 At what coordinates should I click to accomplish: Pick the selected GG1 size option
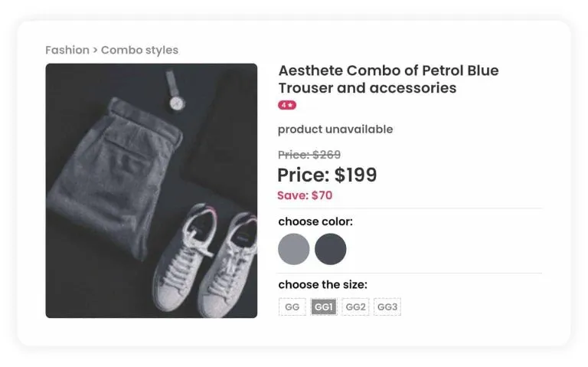tap(324, 307)
